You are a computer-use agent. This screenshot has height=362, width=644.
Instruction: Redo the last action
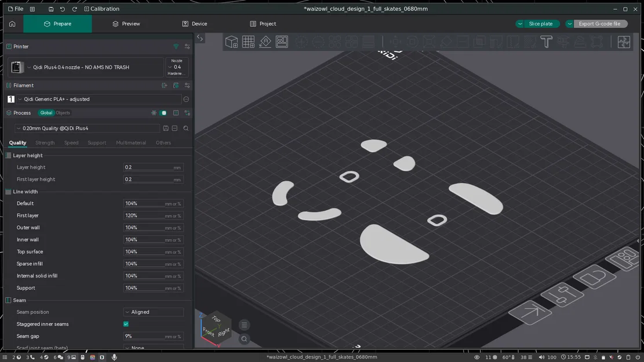[74, 9]
